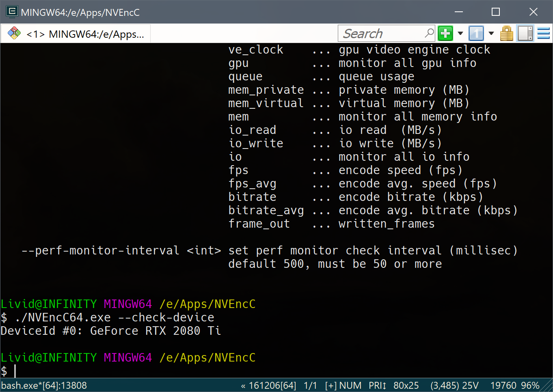
Task: Click the [+] new console status indicator
Action: (x=331, y=386)
